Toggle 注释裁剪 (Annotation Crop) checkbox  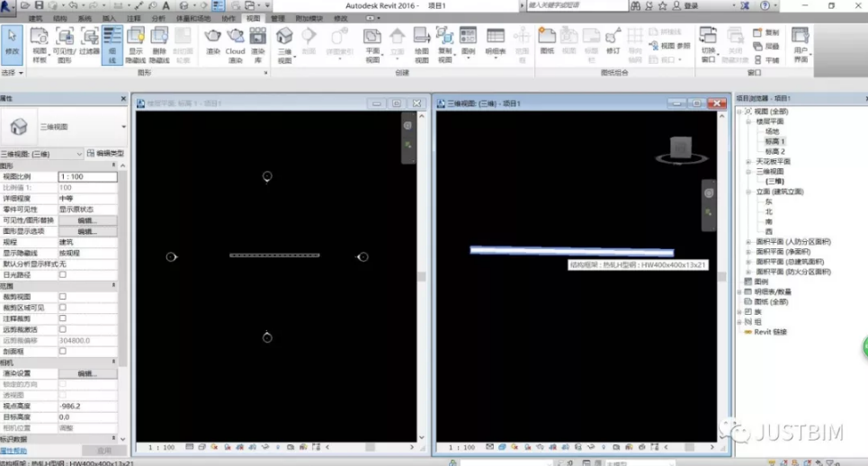(63, 318)
